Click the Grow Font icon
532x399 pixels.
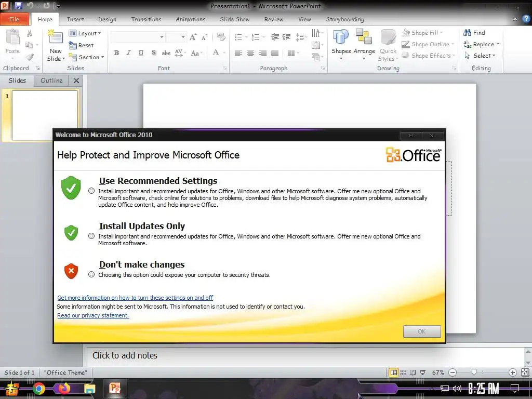193,37
